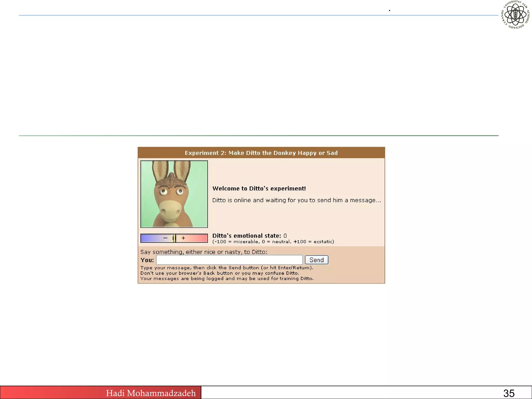Focus the You message input field
This screenshot has width=532, height=399.
[x=229, y=260]
